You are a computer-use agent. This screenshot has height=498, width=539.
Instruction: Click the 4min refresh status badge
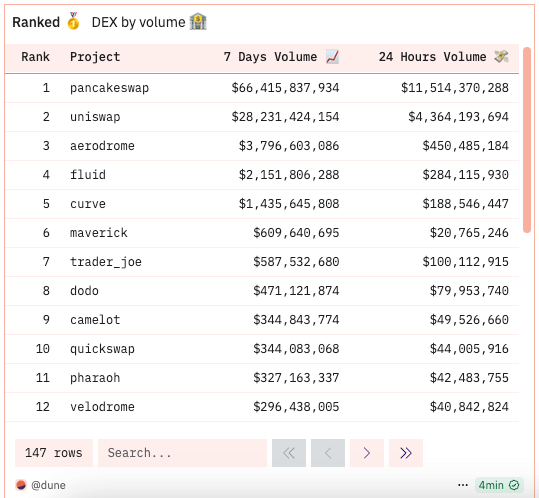(499, 485)
